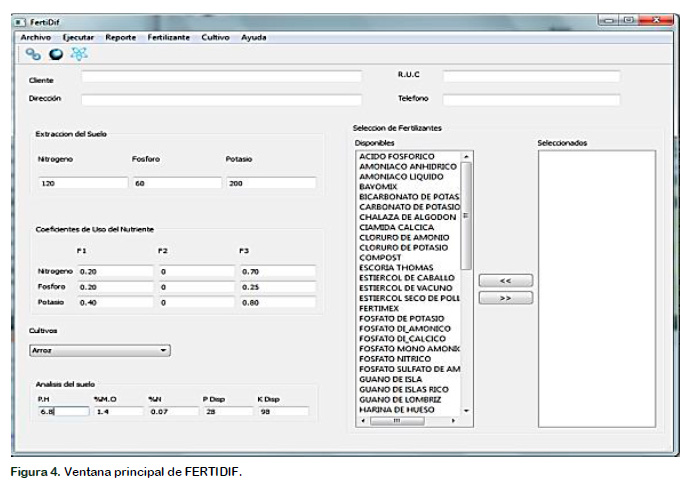Viewport: 696px width, 481px height.
Task: Select GUANO DE LOMBRIZ fertilizer
Action: point(400,400)
